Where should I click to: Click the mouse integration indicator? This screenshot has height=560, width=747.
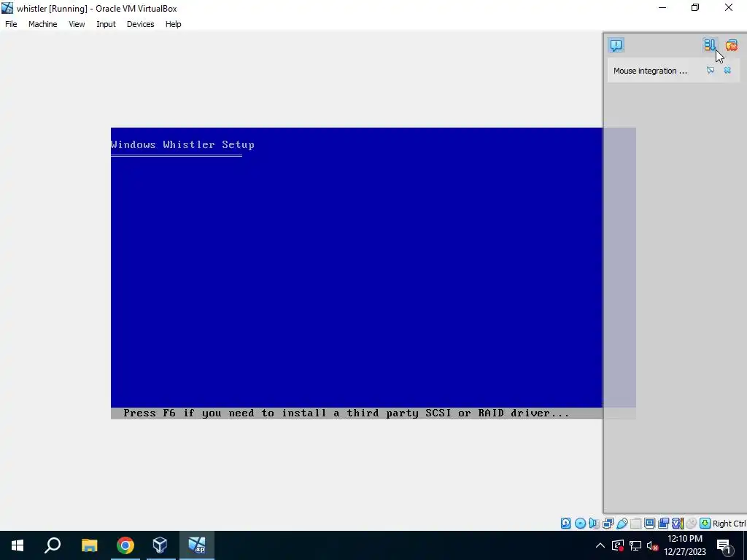692,524
